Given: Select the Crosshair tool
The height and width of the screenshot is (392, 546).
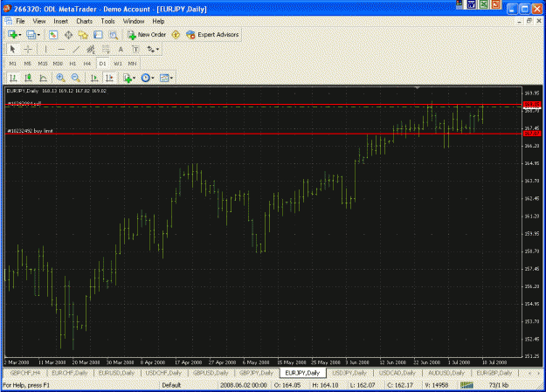Looking at the screenshot, I should tap(27, 49).
